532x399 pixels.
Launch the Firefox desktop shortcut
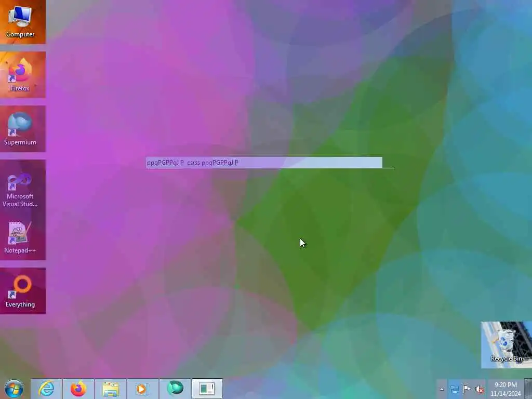point(20,75)
